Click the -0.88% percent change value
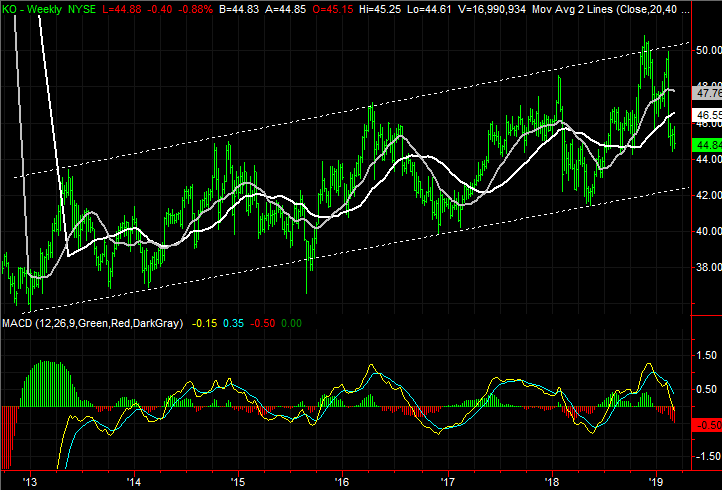Viewport: 722px width, 490px height. click(x=195, y=9)
